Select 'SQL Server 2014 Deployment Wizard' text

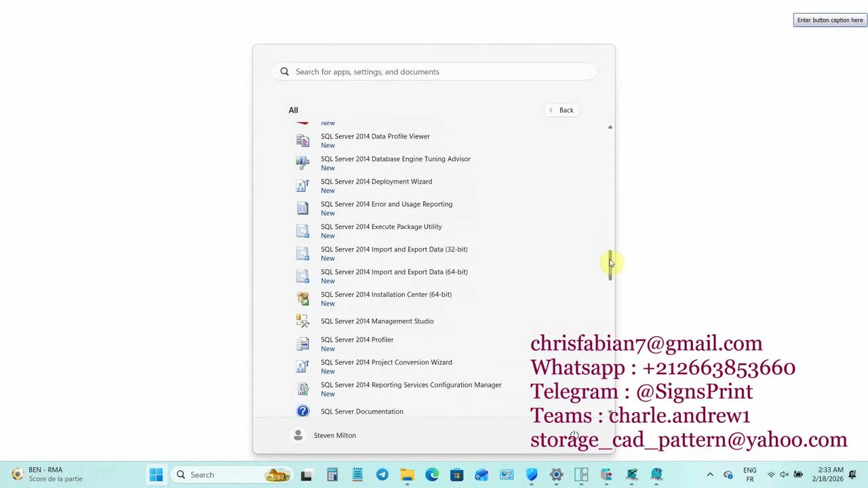[376, 182]
